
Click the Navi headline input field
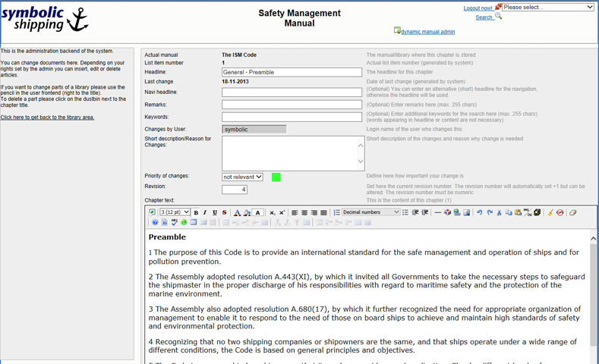point(292,92)
